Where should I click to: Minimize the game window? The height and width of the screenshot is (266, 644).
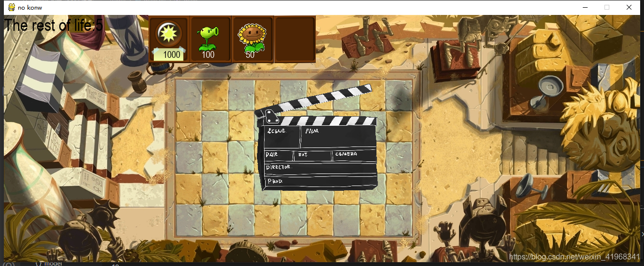tap(585, 7)
